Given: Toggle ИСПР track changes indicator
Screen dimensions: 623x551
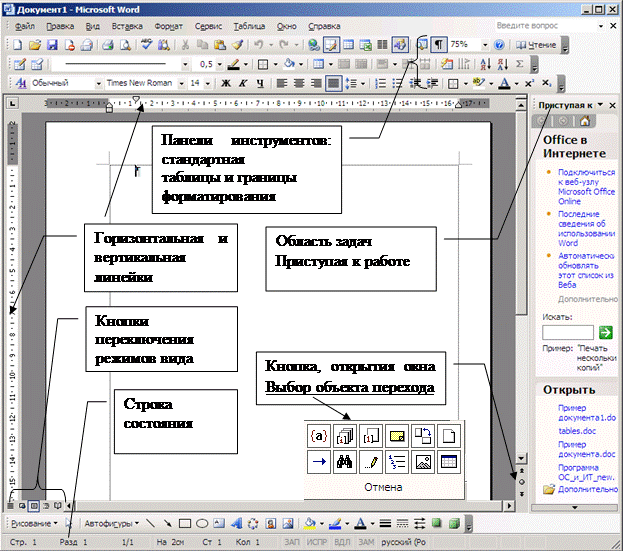Looking at the screenshot, I should pyautogui.click(x=317, y=542).
